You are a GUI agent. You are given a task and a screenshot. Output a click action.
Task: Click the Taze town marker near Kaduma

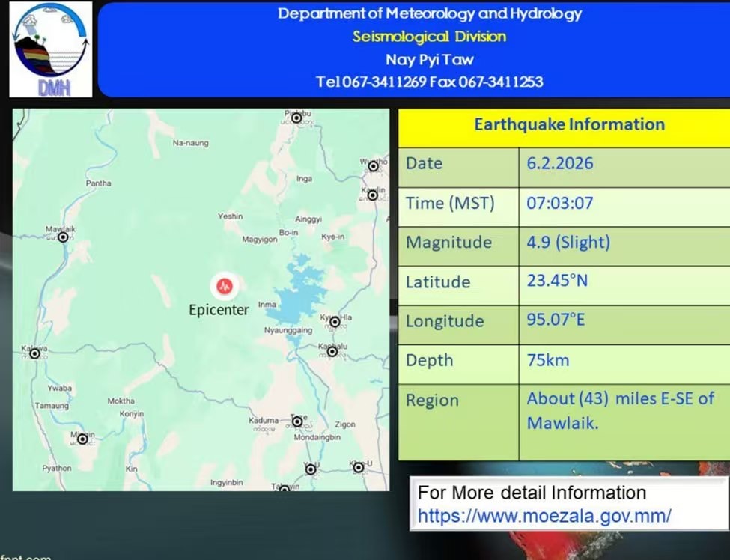click(297, 421)
